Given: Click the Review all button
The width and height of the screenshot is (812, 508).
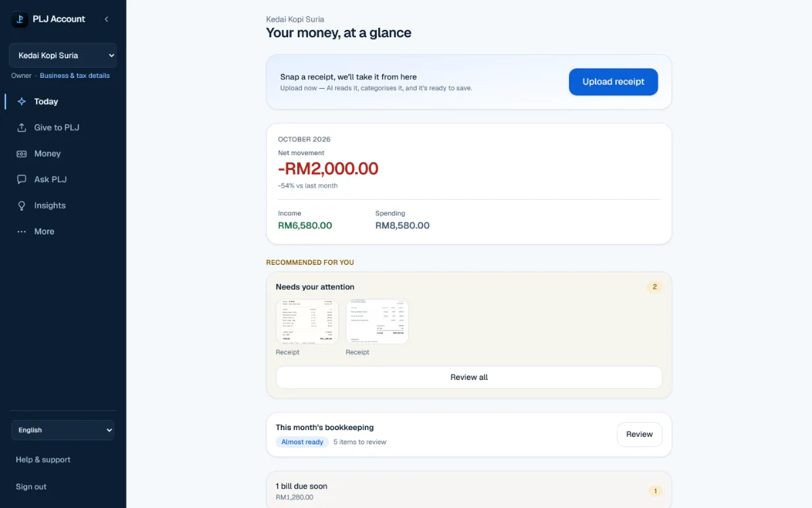Looking at the screenshot, I should pos(469,377).
